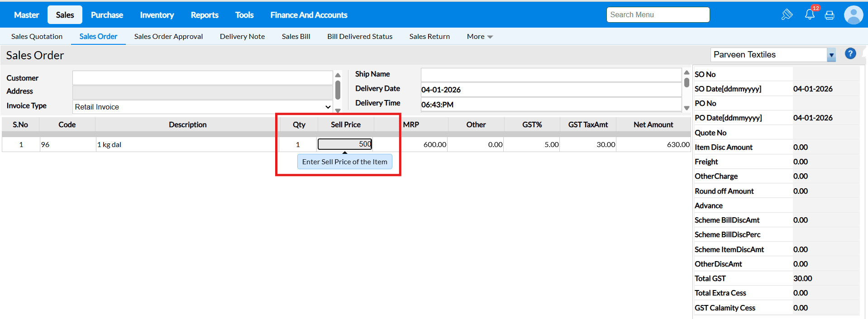Click the Sell Price field showing 500

click(345, 144)
